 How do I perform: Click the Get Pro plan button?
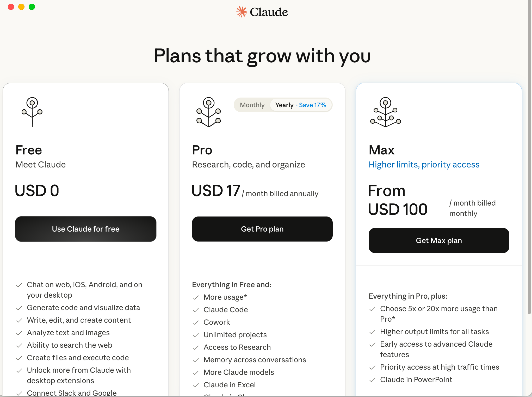click(262, 229)
